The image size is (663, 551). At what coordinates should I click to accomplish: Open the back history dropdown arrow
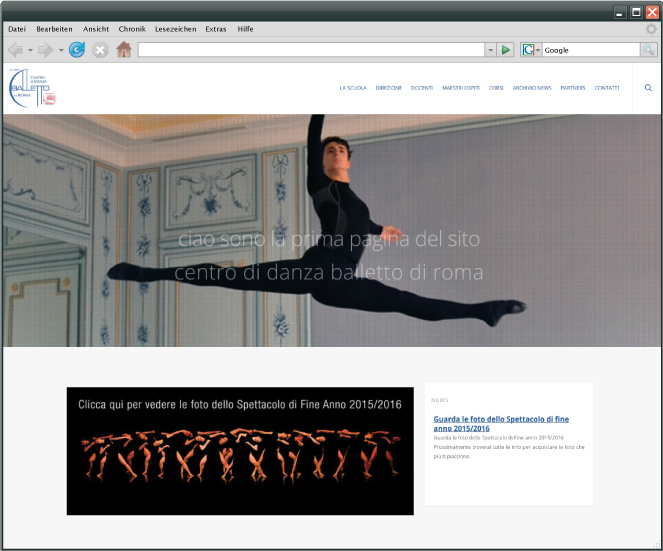30,50
